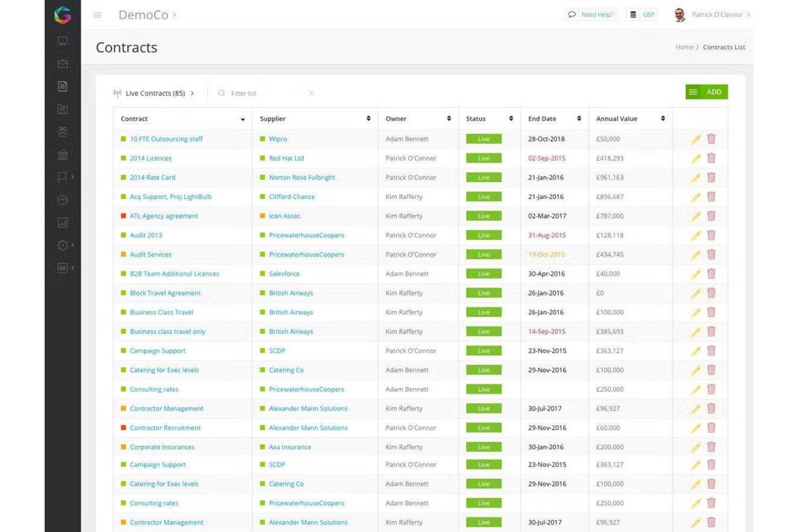Sort table by Owner column arrows

[449, 119]
